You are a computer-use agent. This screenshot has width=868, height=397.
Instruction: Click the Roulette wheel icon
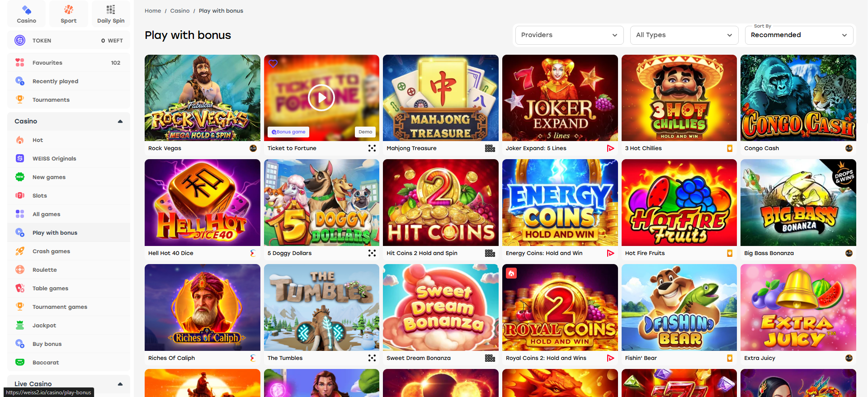click(20, 270)
